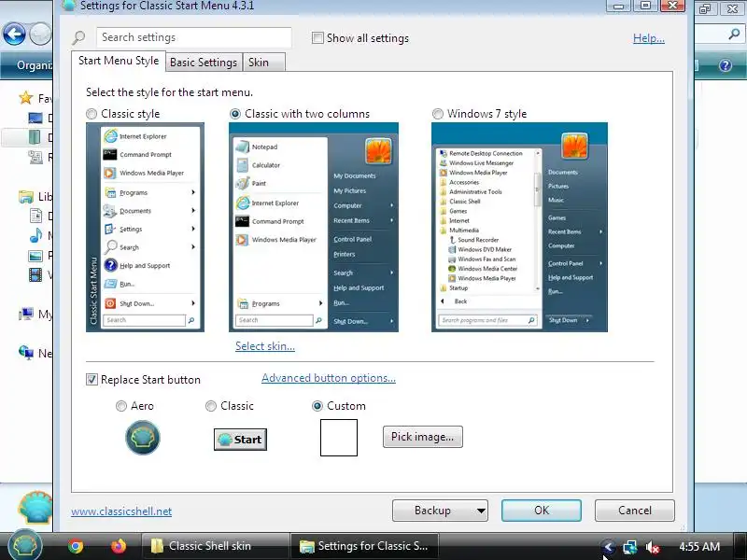747x560 pixels.
Task: Confirm settings with the OK button
Action: [542, 511]
